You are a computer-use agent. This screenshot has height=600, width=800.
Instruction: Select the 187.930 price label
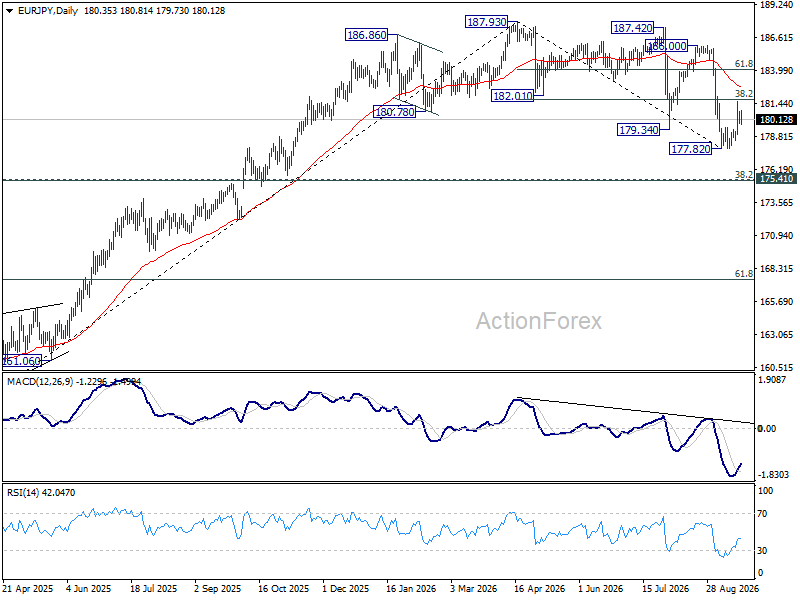[487, 22]
